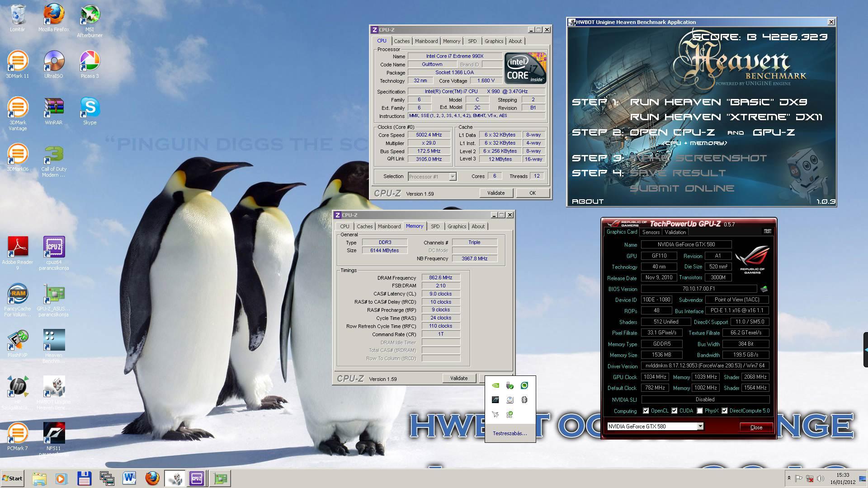Select the WinRAR desktop icon
This screenshot has width=868, height=488.
[54, 111]
